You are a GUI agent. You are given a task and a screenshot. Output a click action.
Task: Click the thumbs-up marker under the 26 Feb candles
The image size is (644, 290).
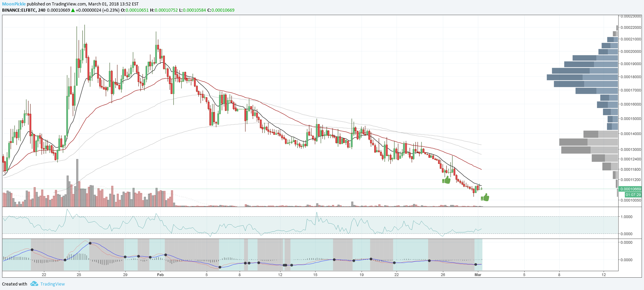click(446, 180)
